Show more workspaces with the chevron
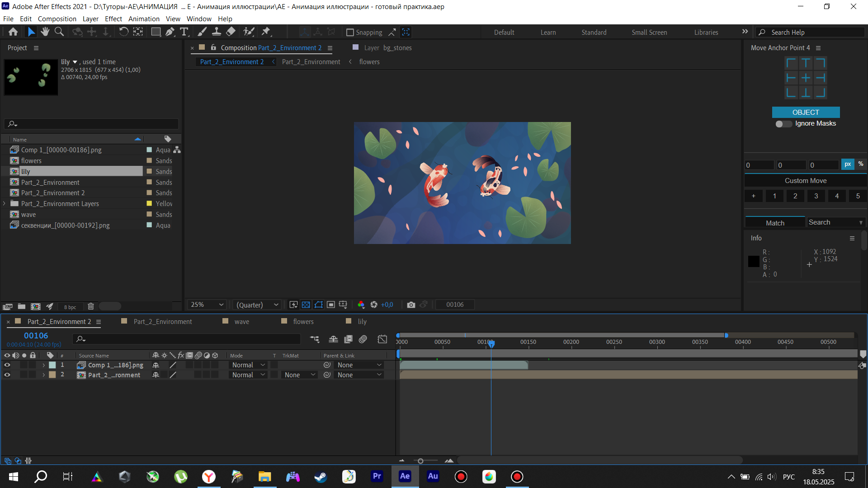 [745, 32]
